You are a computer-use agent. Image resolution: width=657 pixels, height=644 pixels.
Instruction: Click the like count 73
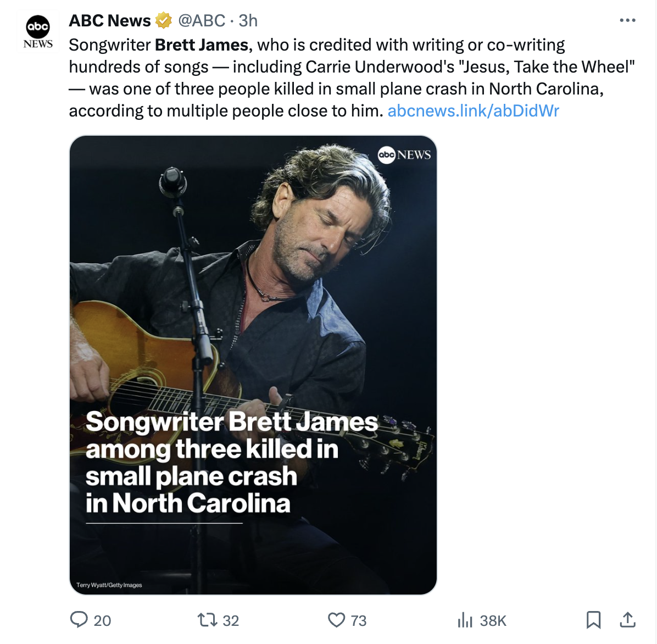359,621
